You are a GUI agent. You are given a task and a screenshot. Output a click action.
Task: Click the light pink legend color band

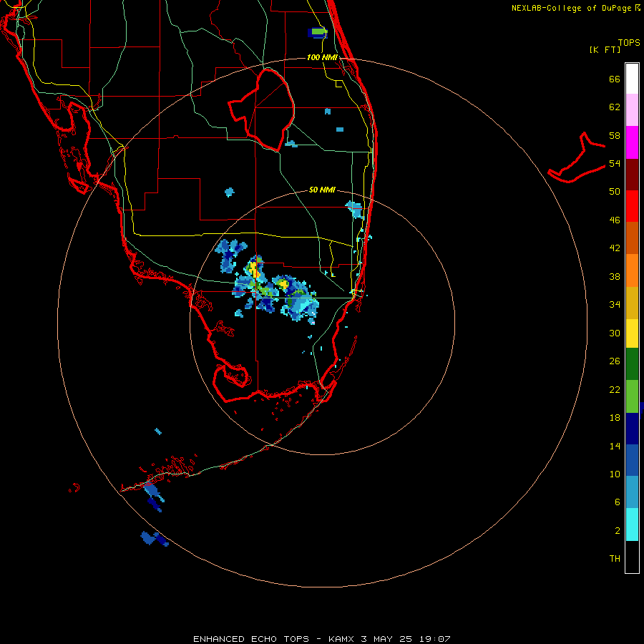click(x=632, y=109)
